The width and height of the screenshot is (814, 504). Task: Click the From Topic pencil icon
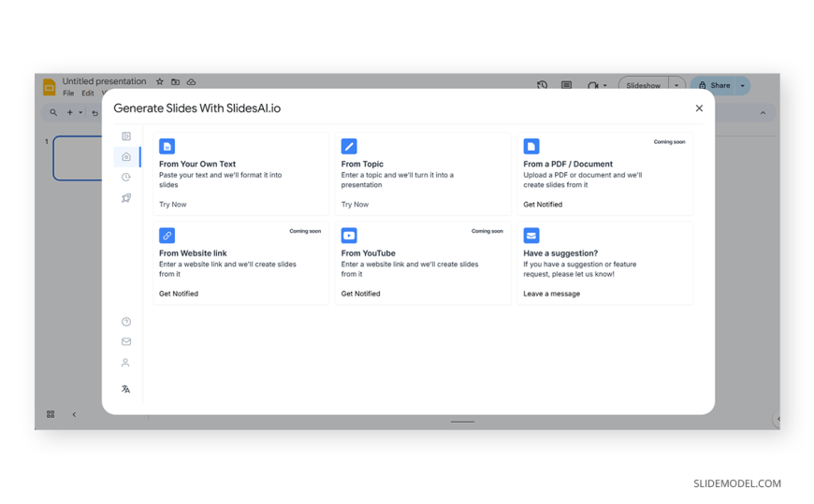pyautogui.click(x=349, y=147)
